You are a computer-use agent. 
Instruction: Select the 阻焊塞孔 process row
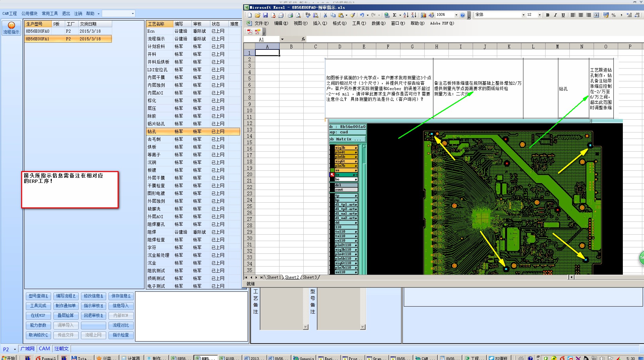click(193, 224)
